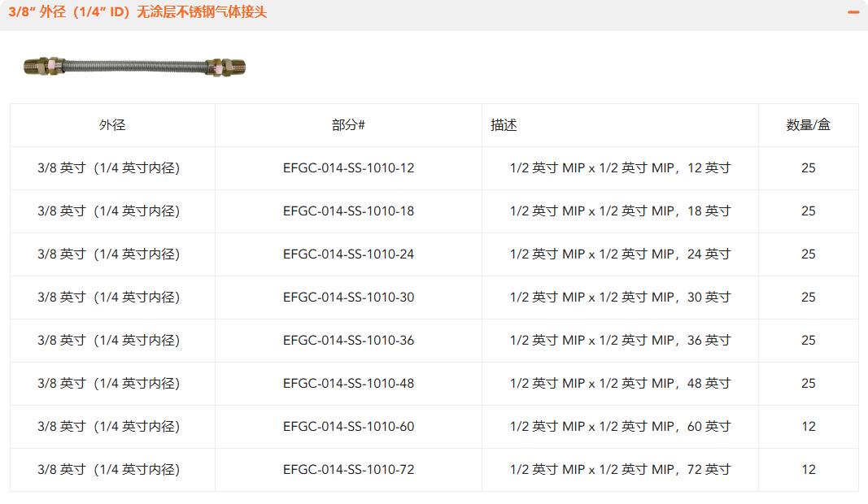Click the stainless steel gas connector image

(134, 67)
